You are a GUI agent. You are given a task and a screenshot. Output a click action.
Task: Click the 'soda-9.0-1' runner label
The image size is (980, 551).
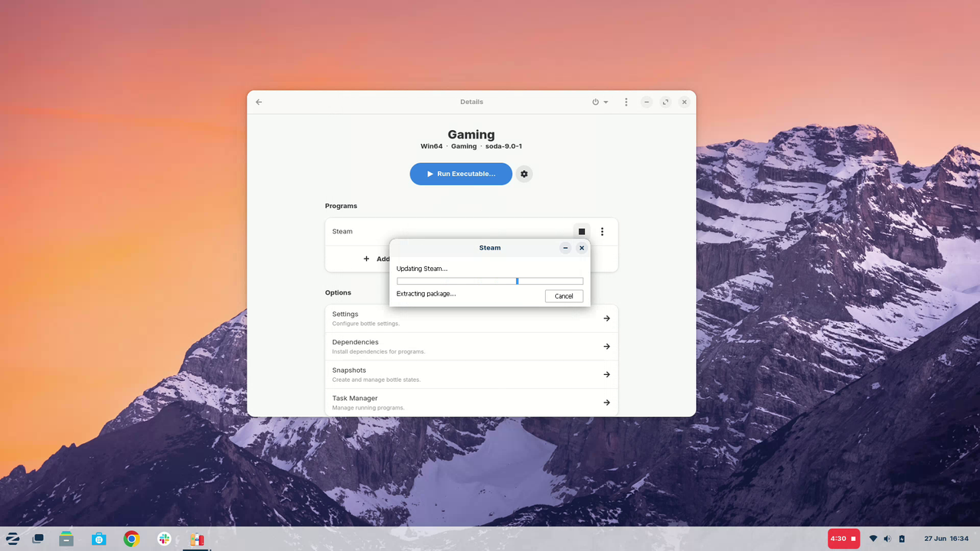[503, 146]
